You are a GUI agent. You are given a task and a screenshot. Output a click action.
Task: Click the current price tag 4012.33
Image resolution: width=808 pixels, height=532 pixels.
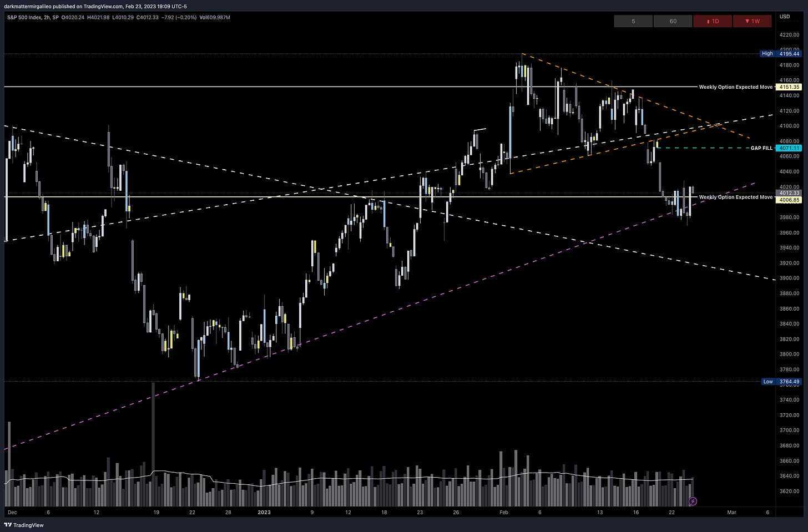[x=790, y=193]
